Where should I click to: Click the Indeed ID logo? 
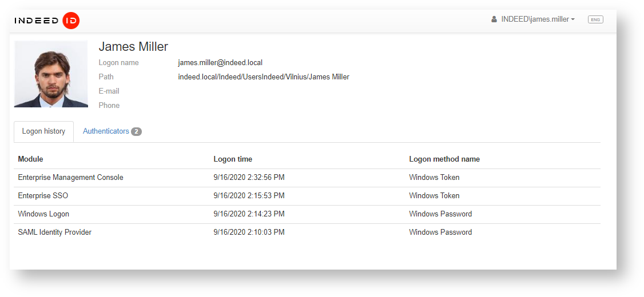47,21
